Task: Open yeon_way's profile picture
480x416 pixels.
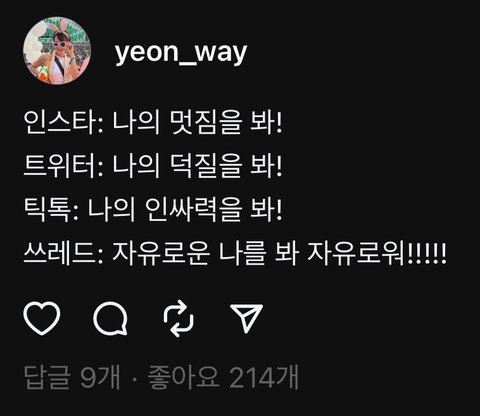Action: 57,50
